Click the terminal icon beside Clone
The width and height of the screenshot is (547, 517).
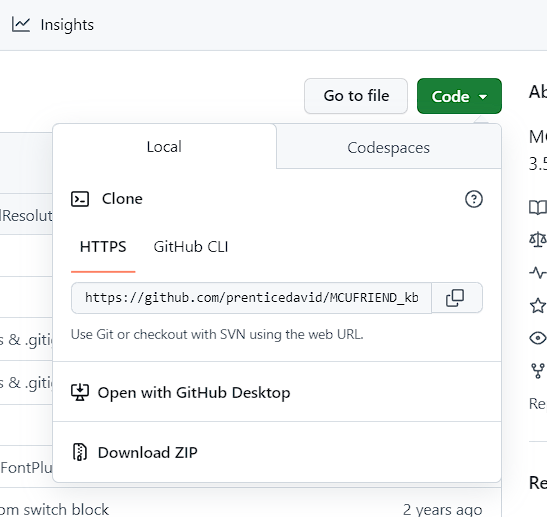pyautogui.click(x=80, y=199)
